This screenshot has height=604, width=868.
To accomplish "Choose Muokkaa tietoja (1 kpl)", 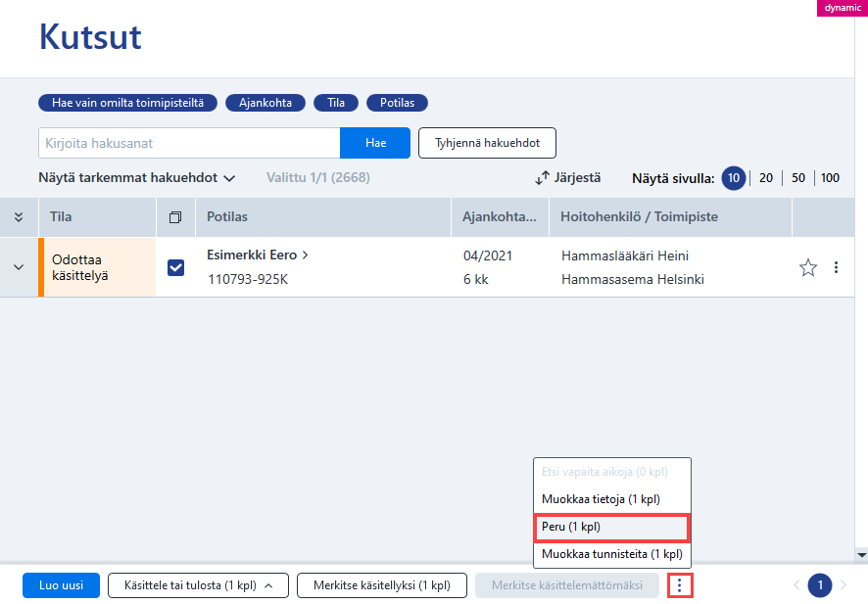I will [611, 499].
